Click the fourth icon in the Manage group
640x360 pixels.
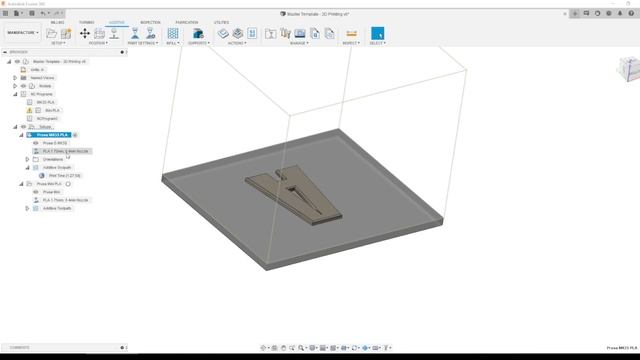315,33
